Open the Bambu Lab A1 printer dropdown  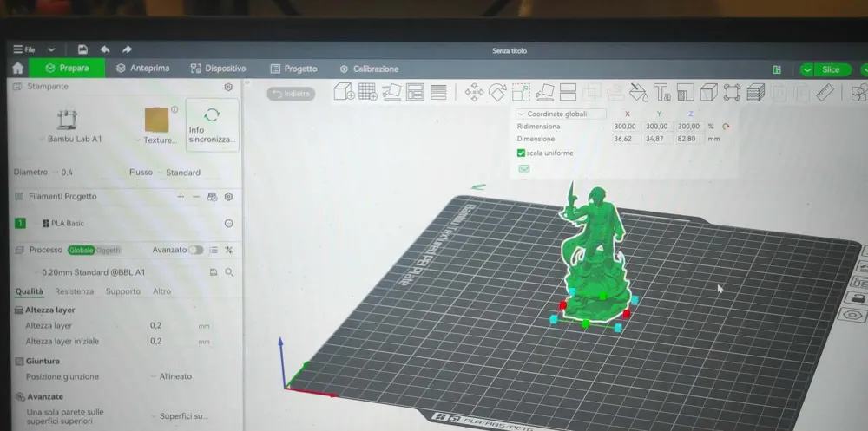tap(69, 139)
